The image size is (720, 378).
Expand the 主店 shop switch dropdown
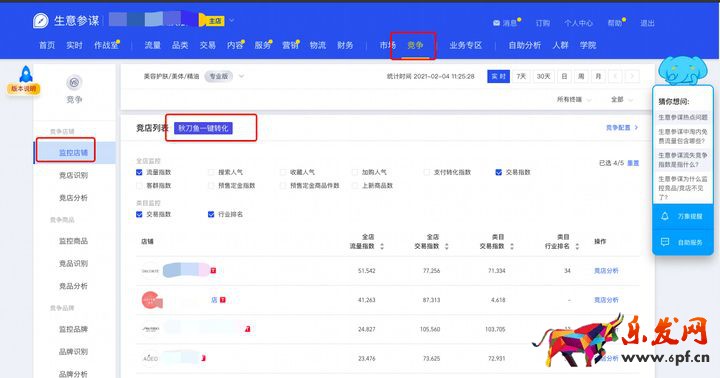232,20
